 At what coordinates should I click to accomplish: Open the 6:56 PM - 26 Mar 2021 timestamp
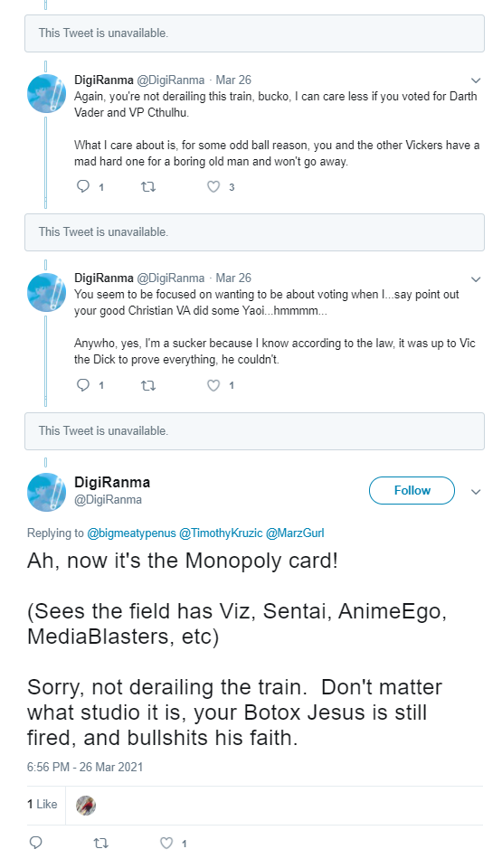(85, 768)
